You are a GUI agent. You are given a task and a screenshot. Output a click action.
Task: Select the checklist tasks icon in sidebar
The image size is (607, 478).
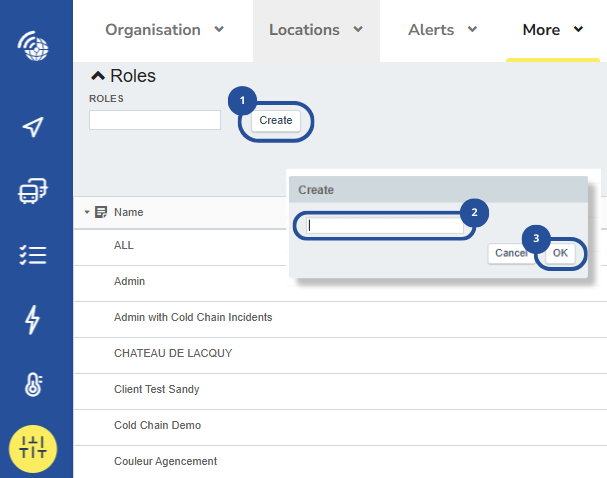coord(34,255)
